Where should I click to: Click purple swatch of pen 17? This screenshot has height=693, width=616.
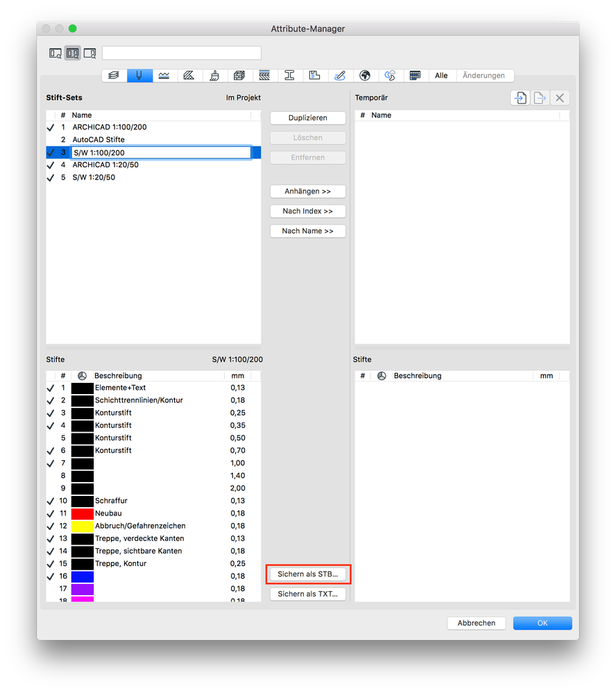(x=82, y=589)
